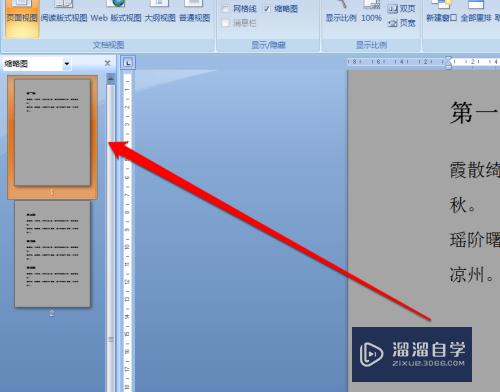The width and height of the screenshot is (500, 392).
Task: Click 全部重排 arrange all windows
Action: (476, 13)
